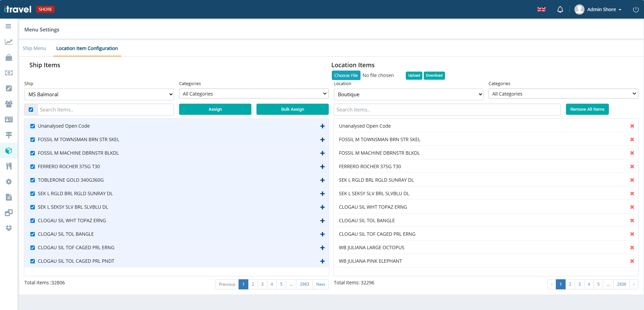This screenshot has height=310, width=644.
Task: Click the money/cash sidebar icon
Action: click(8, 73)
